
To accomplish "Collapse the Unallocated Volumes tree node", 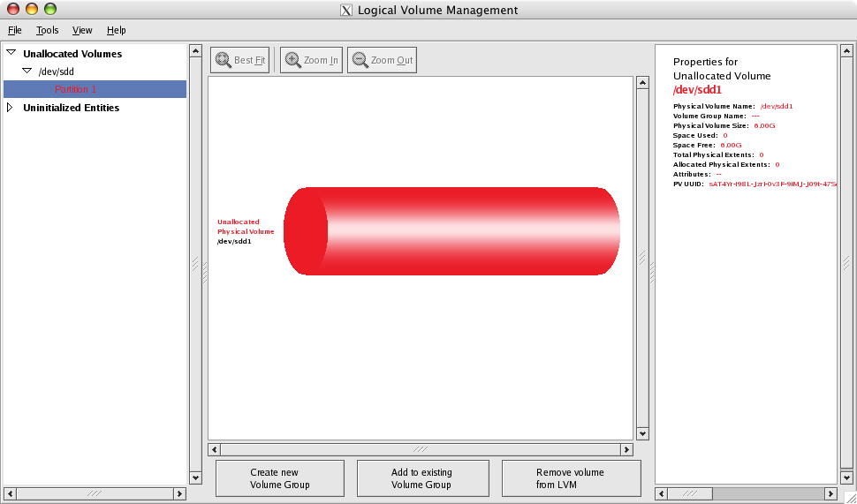I will point(11,54).
